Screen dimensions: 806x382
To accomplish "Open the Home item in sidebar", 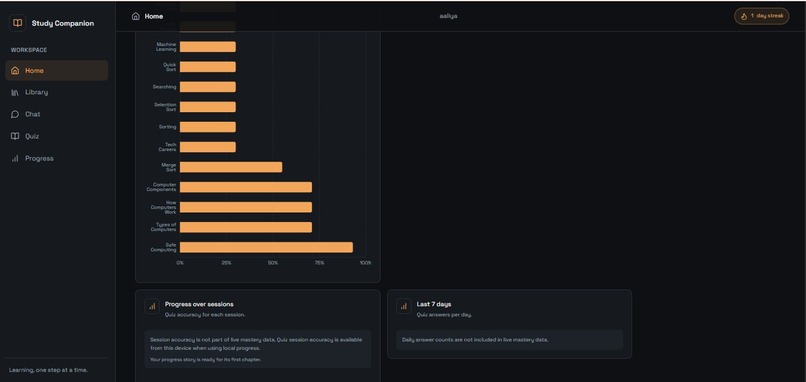I will (57, 70).
